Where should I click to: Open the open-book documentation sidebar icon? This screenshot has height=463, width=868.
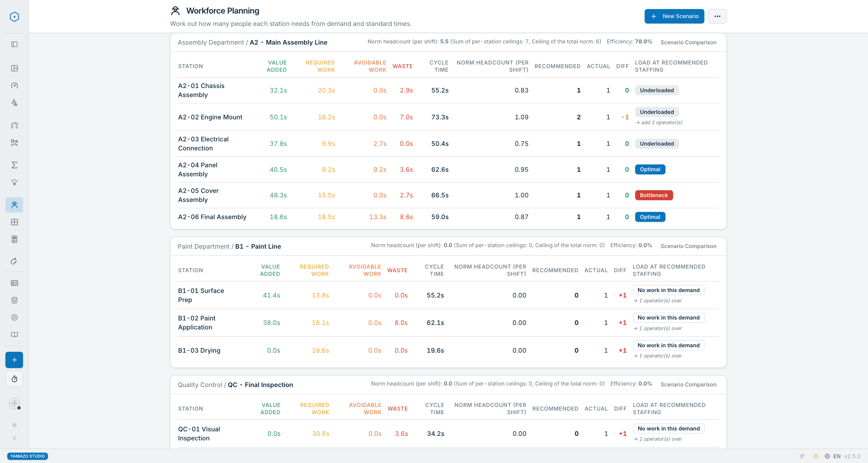pos(14,334)
